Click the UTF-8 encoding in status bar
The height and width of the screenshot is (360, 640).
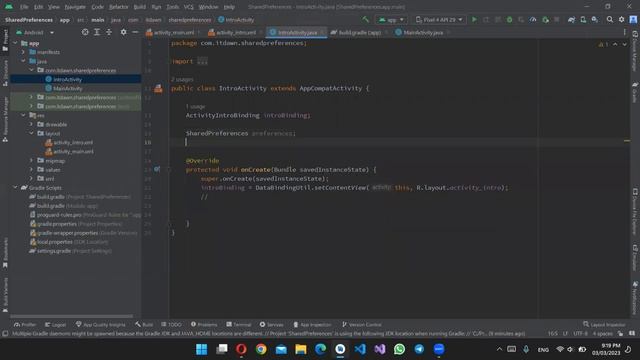tap(580, 334)
